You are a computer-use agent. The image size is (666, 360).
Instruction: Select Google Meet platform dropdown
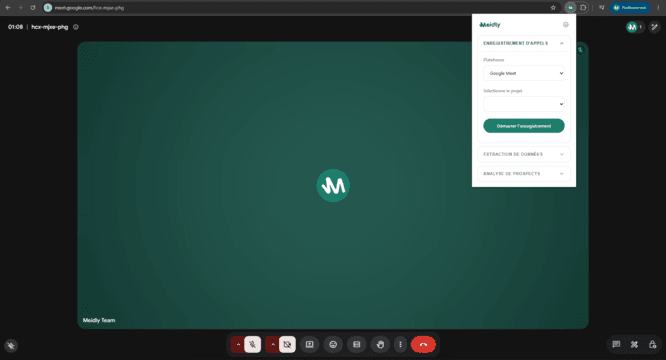[x=524, y=73]
